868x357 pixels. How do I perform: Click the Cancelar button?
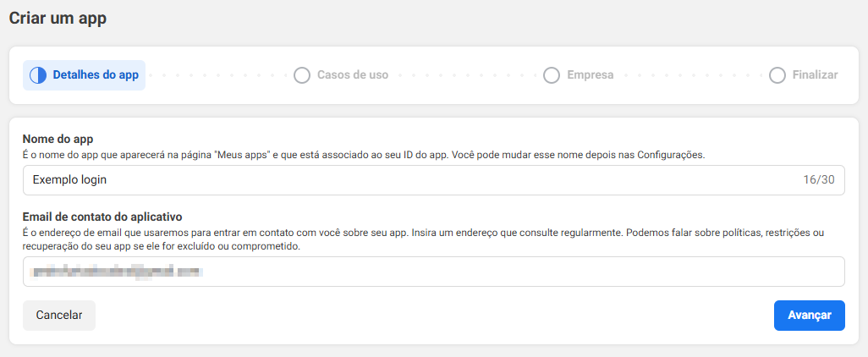59,316
